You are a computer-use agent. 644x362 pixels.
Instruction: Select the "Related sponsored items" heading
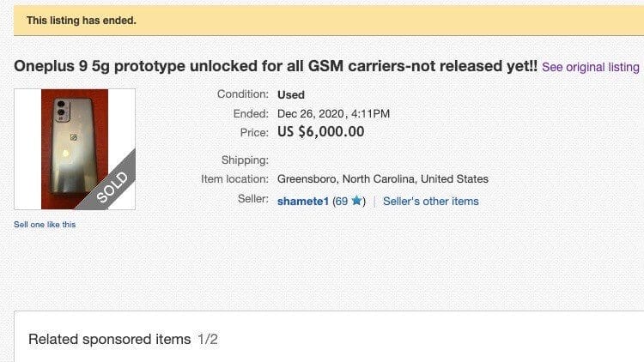click(109, 340)
